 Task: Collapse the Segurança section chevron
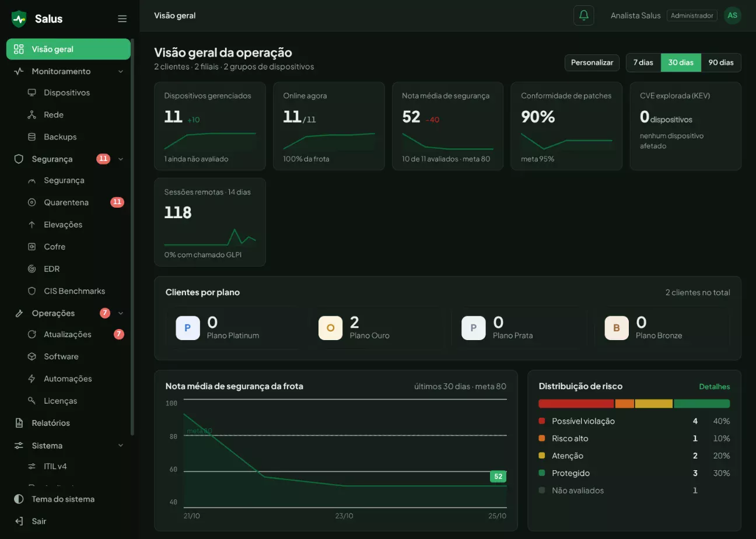(x=121, y=159)
